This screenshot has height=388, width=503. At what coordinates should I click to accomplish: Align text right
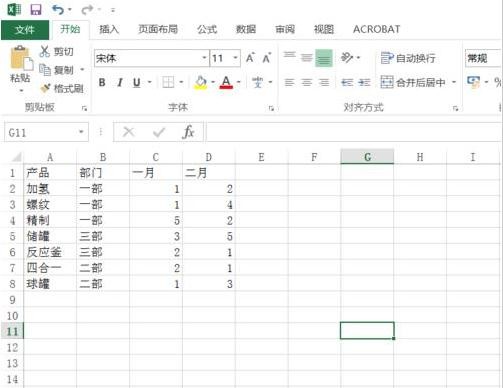point(324,82)
